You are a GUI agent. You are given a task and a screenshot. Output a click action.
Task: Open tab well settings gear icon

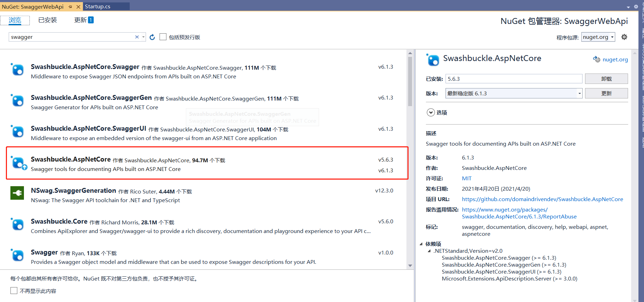pos(636,7)
